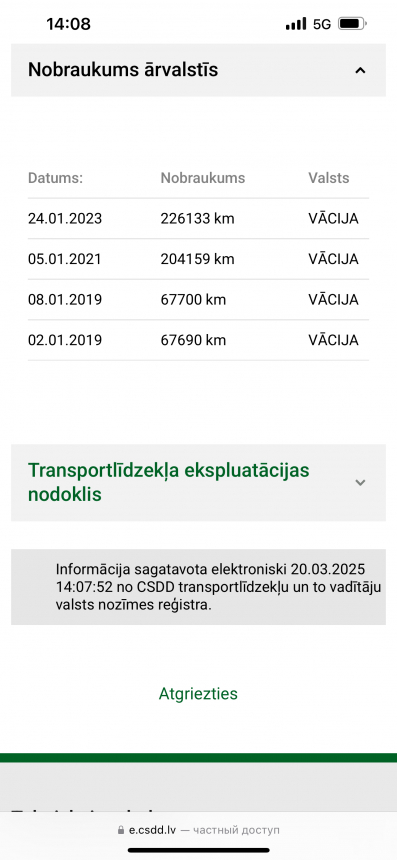Open the Transportlīdzekļa ekspluatācijas nodoklis heading
This screenshot has width=397, height=860.
pyautogui.click(x=169, y=482)
